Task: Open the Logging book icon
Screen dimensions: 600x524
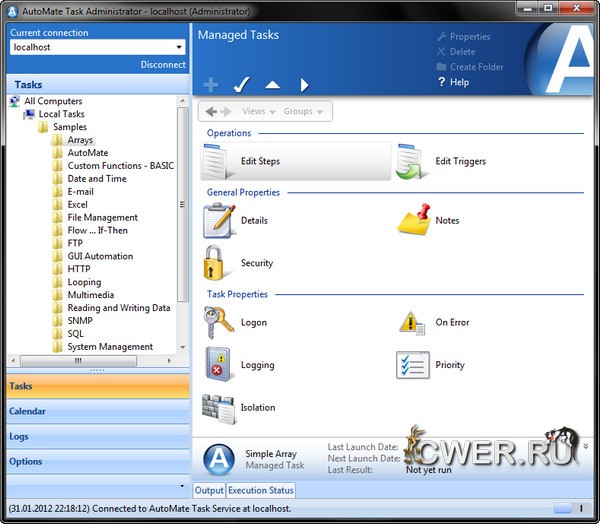Action: coord(219,365)
